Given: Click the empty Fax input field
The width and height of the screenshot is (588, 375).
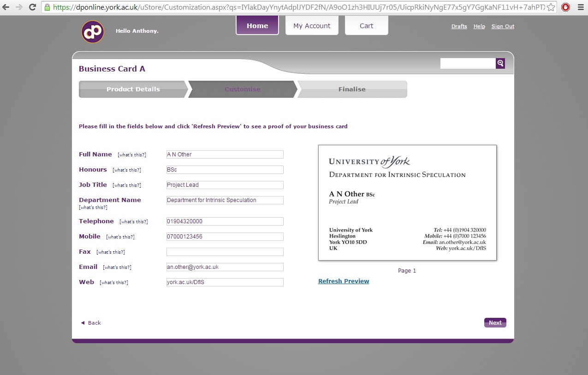Looking at the screenshot, I should 225,252.
